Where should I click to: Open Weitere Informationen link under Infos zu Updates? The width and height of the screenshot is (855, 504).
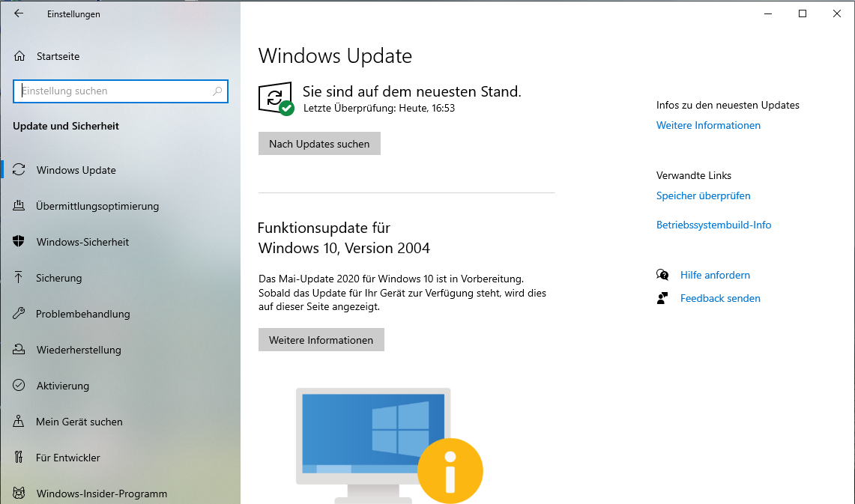pyautogui.click(x=708, y=125)
